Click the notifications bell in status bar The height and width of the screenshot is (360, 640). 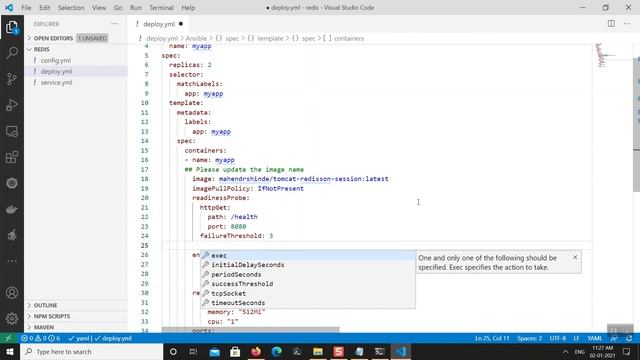tap(629, 338)
